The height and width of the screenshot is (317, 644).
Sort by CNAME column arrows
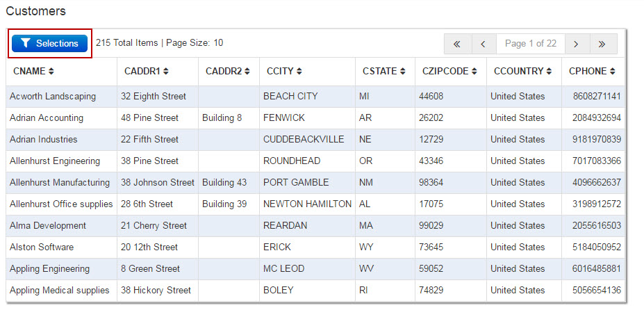tap(51, 71)
